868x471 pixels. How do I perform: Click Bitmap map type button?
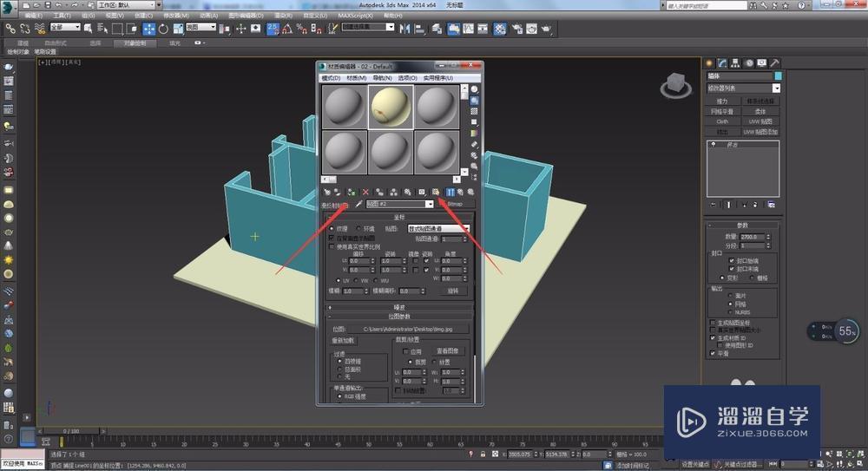pyautogui.click(x=455, y=204)
